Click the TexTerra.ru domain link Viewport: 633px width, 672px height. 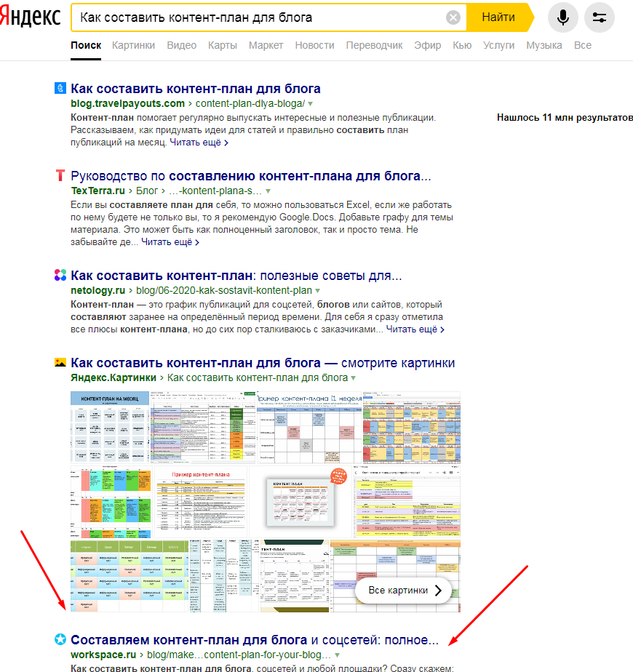[x=97, y=191]
